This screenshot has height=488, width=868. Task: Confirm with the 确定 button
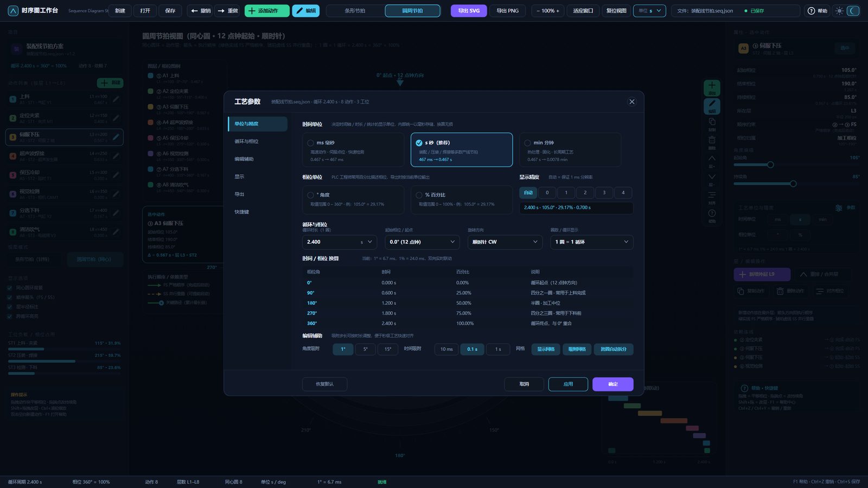pyautogui.click(x=613, y=384)
